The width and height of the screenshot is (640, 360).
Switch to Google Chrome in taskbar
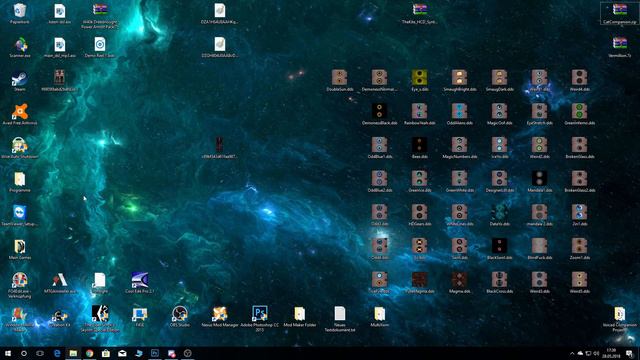[x=89, y=353]
